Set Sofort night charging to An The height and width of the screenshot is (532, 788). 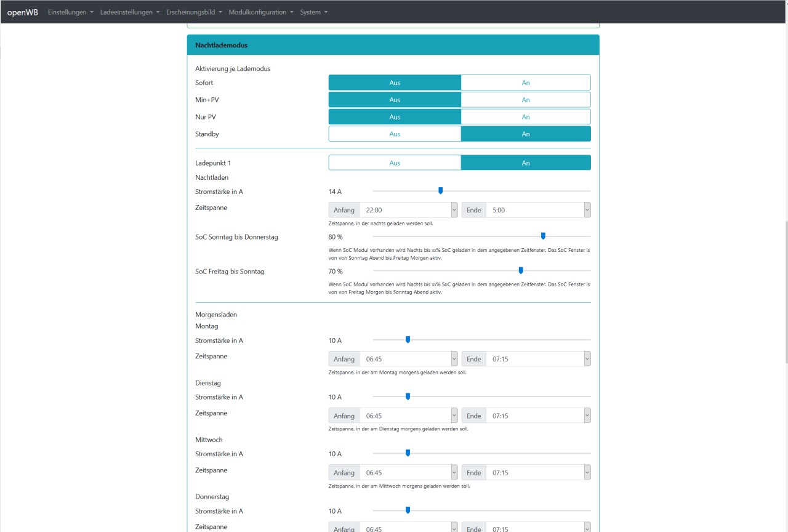click(525, 83)
